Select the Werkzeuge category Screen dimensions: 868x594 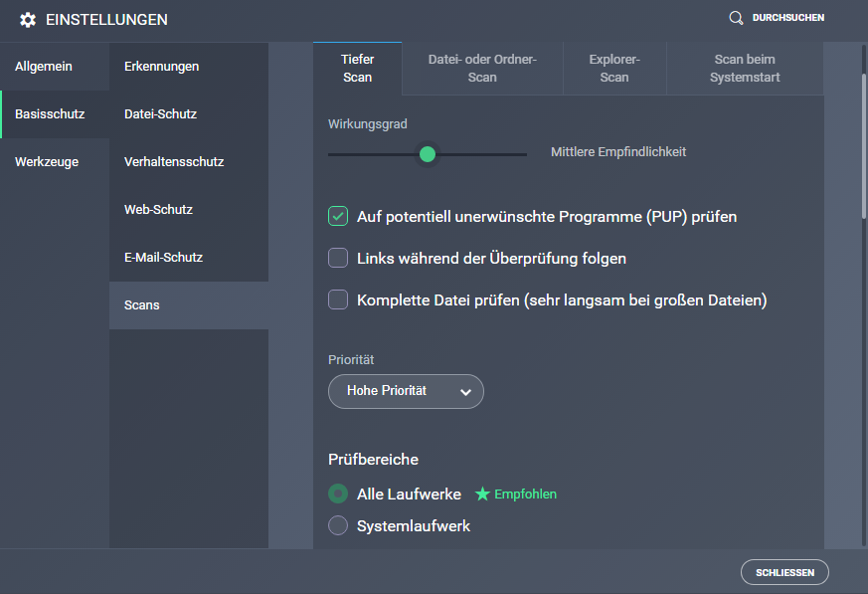55,162
